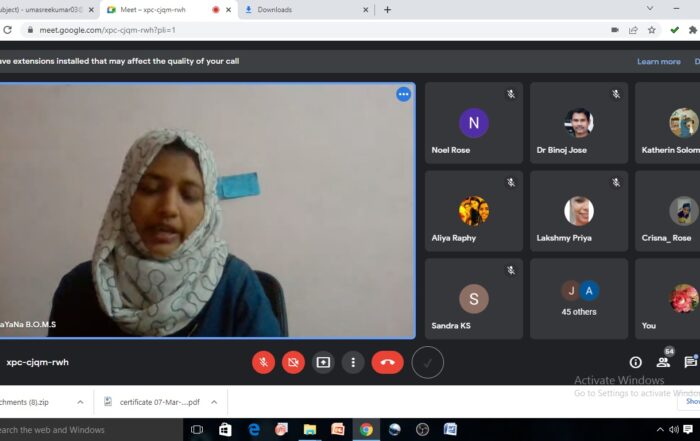
Task: Open Edge browser from taskbar
Action: coord(254,430)
